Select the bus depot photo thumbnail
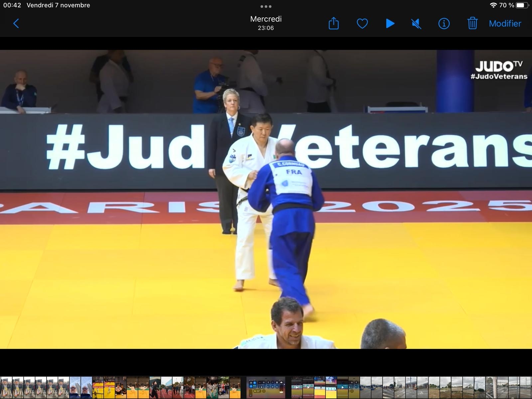Screen dimensions: 532x399 tap(365, 387)
